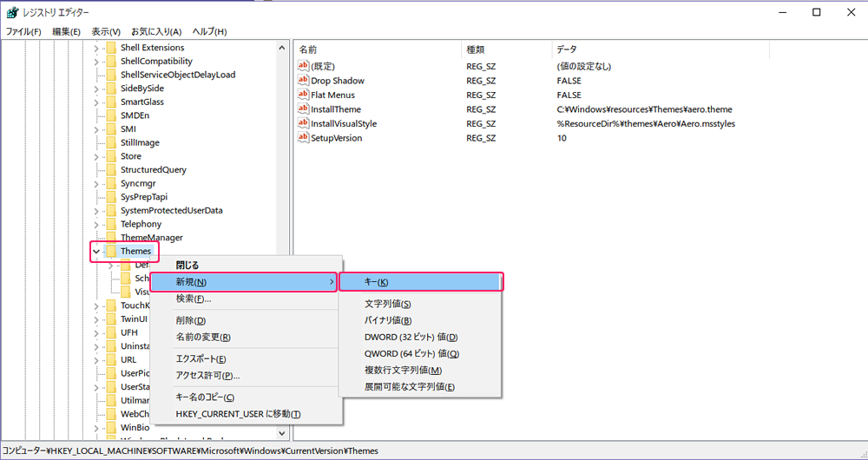The height and width of the screenshot is (460, 868).
Task: Click the string value icon beside Drop Shadow
Action: pos(303,81)
